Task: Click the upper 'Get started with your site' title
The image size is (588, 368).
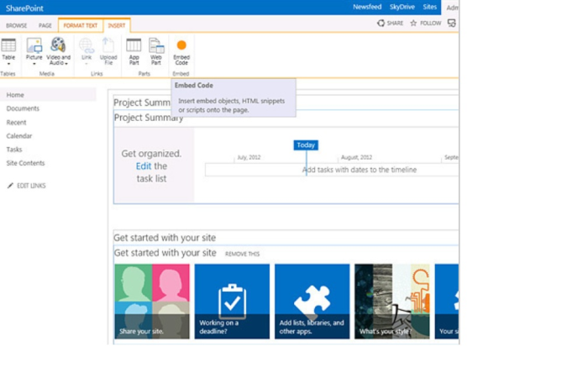Action: tap(165, 238)
